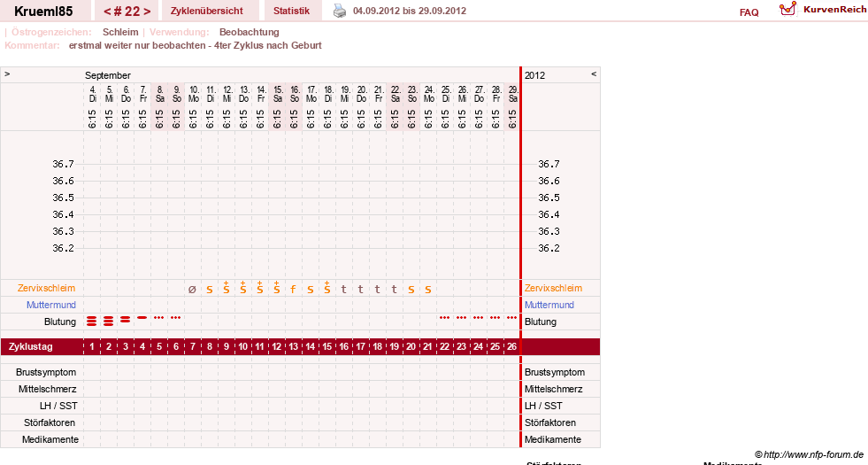Screen dimensions: 868x465
Task: Click the left Mittelschmerz row label
Action: tap(47, 389)
